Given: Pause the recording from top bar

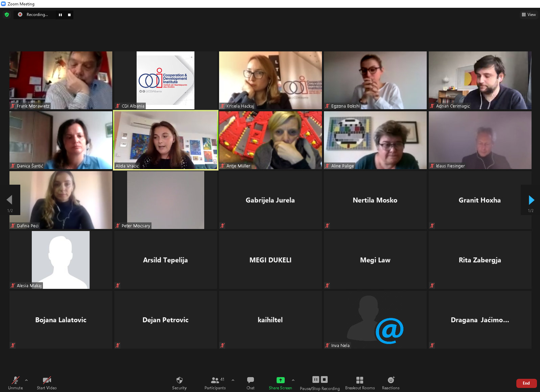Looking at the screenshot, I should pos(60,15).
